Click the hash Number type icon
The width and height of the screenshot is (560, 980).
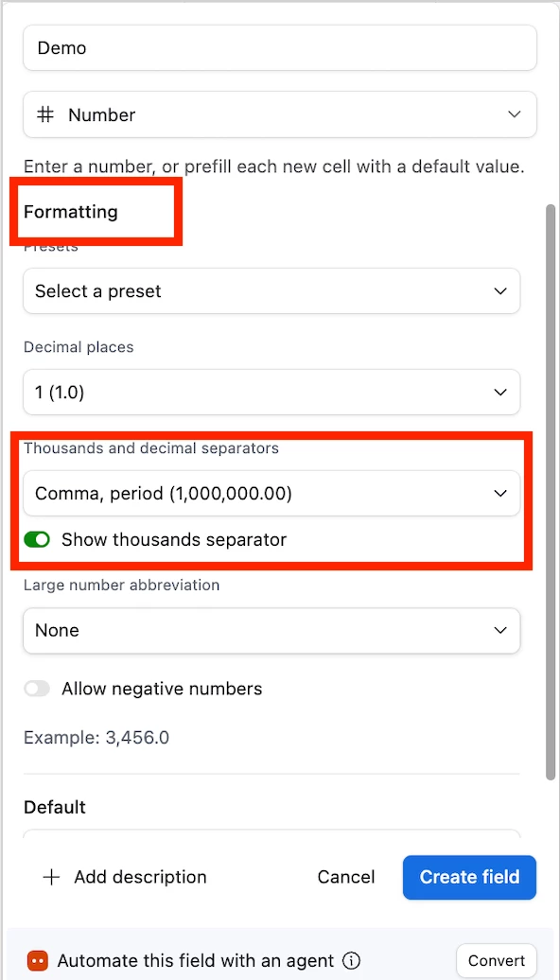(45, 114)
